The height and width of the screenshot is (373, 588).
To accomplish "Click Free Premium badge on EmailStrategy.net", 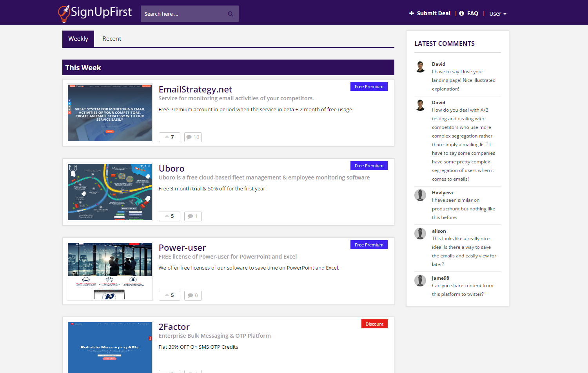I will 369,87.
